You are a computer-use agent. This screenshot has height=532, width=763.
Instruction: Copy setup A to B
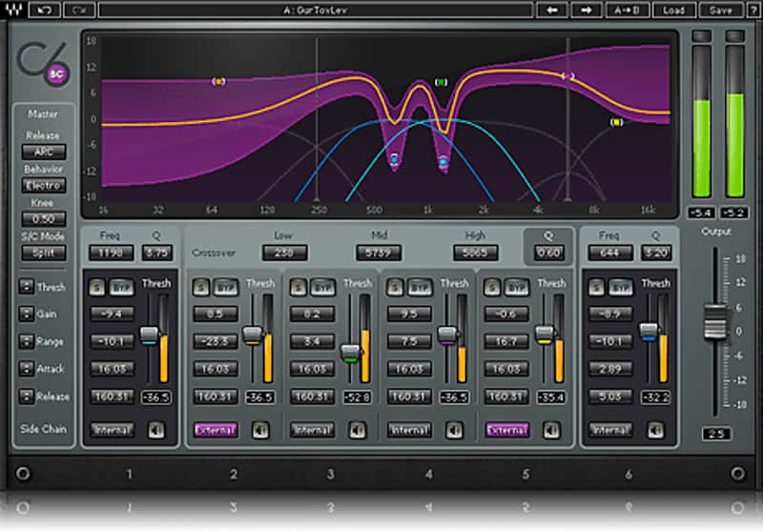pos(627,10)
